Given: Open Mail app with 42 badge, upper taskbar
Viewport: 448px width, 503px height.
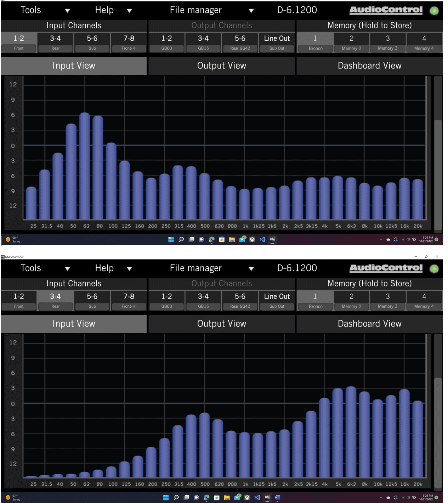Looking at the screenshot, I should click(242, 239).
